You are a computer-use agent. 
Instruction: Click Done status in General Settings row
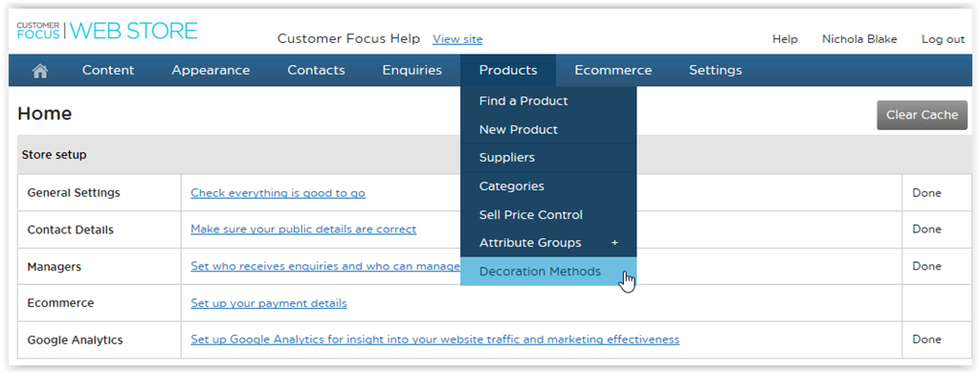926,193
